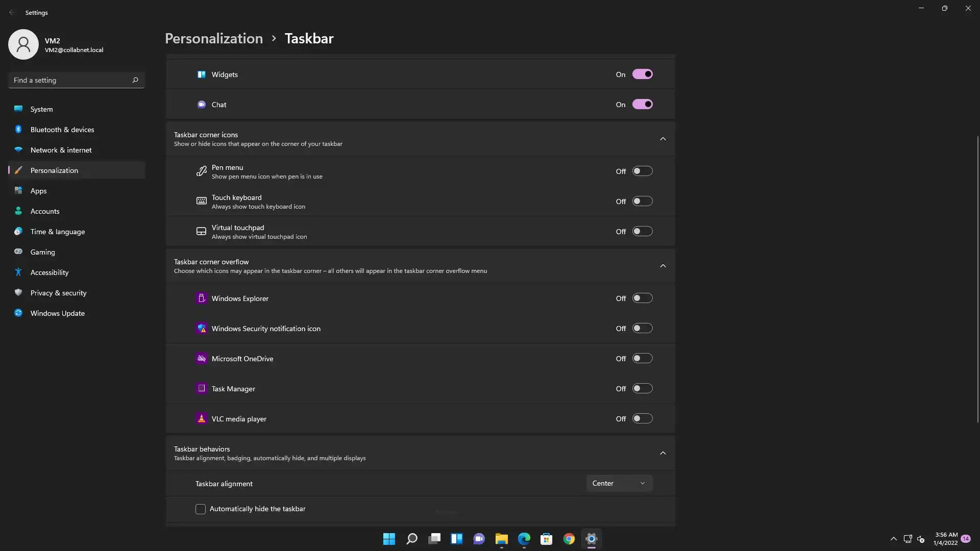Go to Privacy & security settings

pyautogui.click(x=58, y=293)
